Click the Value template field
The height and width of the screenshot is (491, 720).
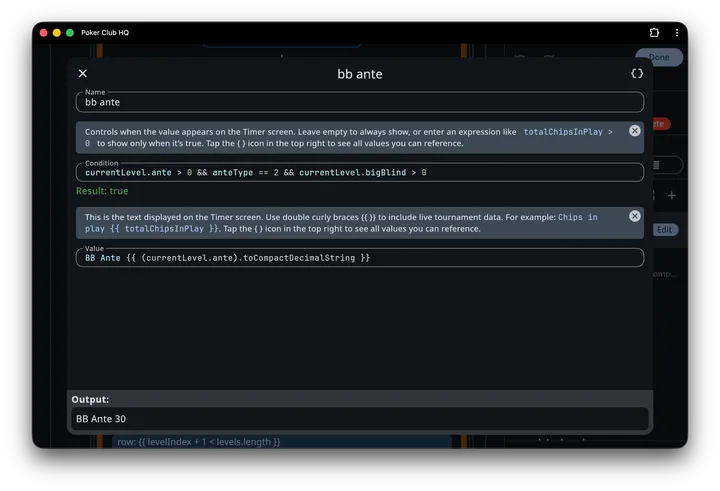360,258
